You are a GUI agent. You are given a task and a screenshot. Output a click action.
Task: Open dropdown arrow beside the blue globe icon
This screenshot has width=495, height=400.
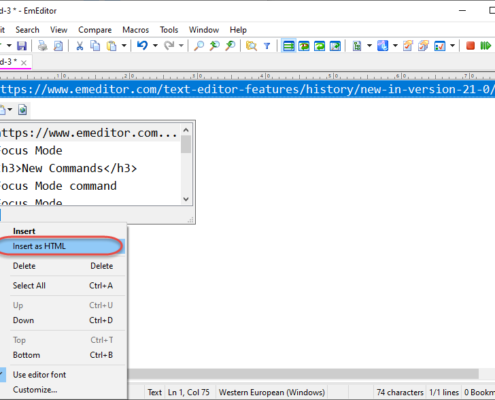point(395,45)
